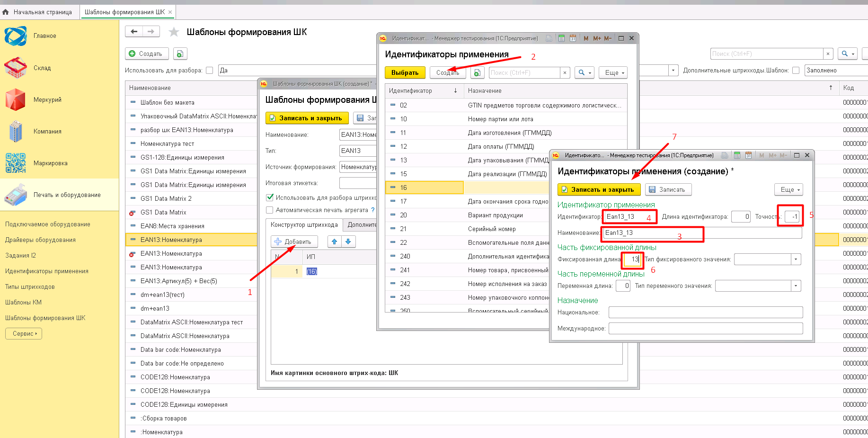Click Фиксированная длина field
The image size is (868, 438).
coord(632,259)
